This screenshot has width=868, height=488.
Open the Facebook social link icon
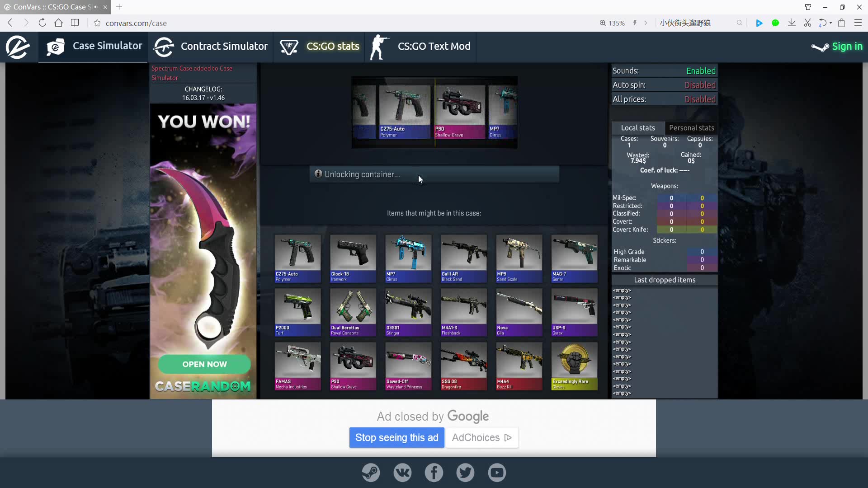point(434,473)
